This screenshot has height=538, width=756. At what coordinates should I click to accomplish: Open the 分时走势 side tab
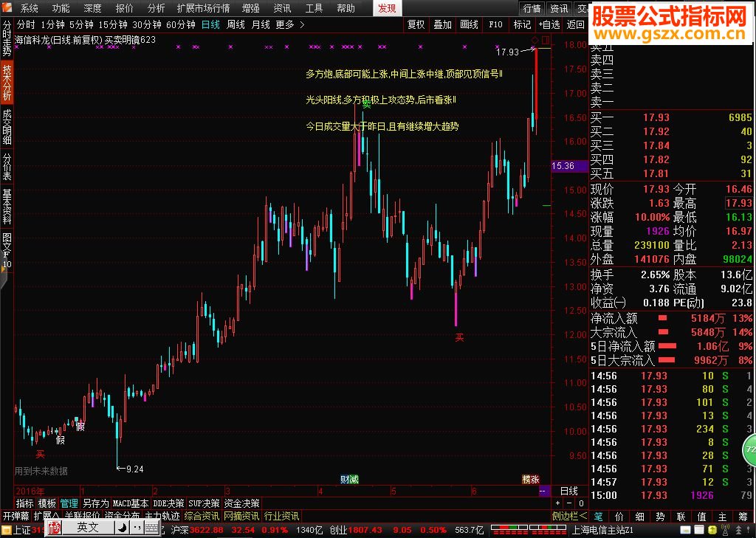pos(7,38)
